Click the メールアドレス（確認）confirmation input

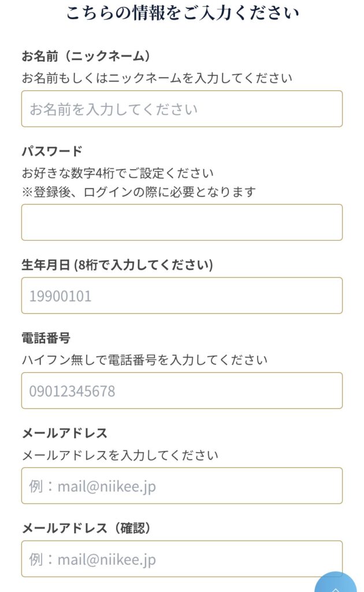tap(181, 558)
